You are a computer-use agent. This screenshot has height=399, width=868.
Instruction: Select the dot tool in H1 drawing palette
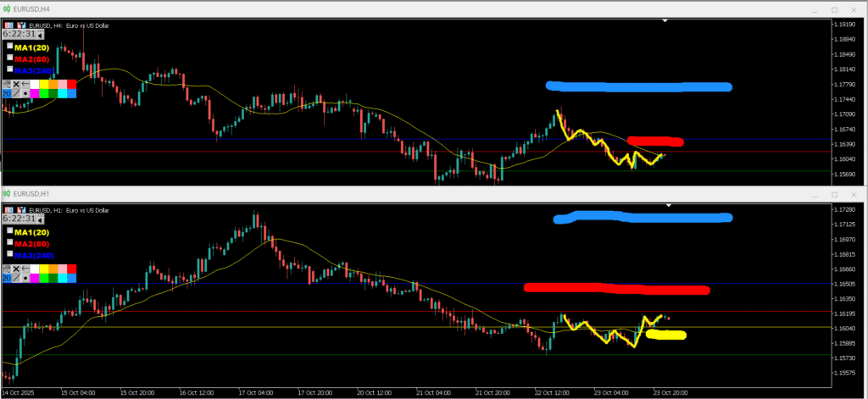click(25, 279)
